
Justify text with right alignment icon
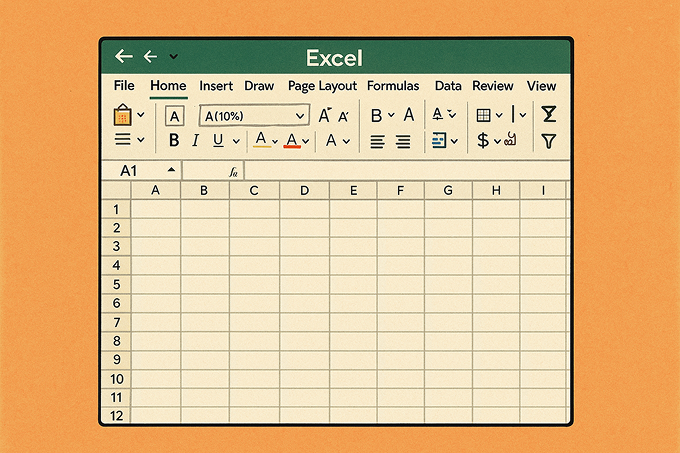click(403, 142)
